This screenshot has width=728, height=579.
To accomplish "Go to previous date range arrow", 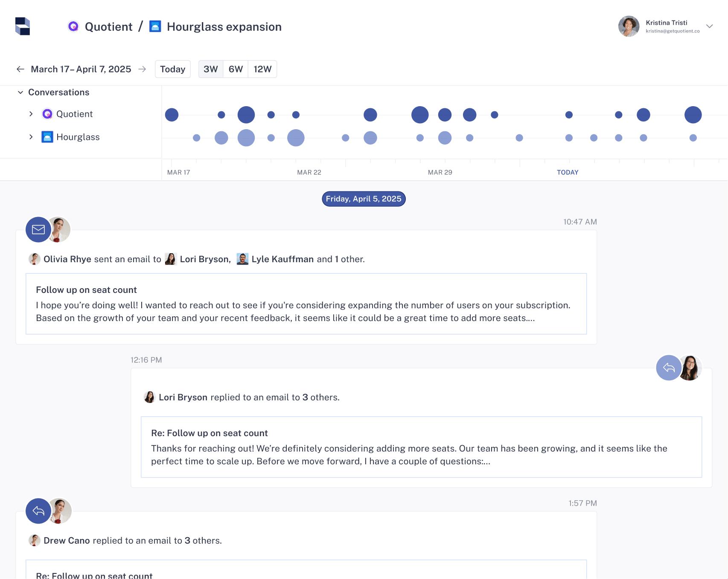I will [20, 69].
